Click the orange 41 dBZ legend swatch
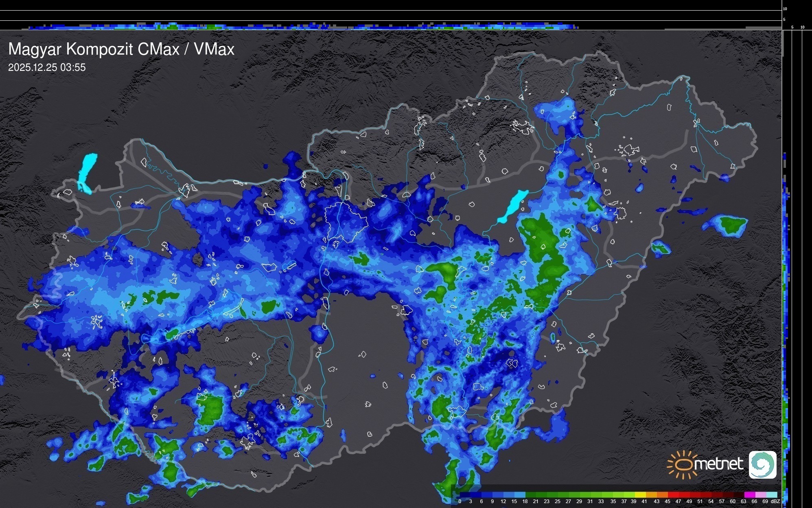This screenshot has width=812, height=508. pyautogui.click(x=651, y=495)
